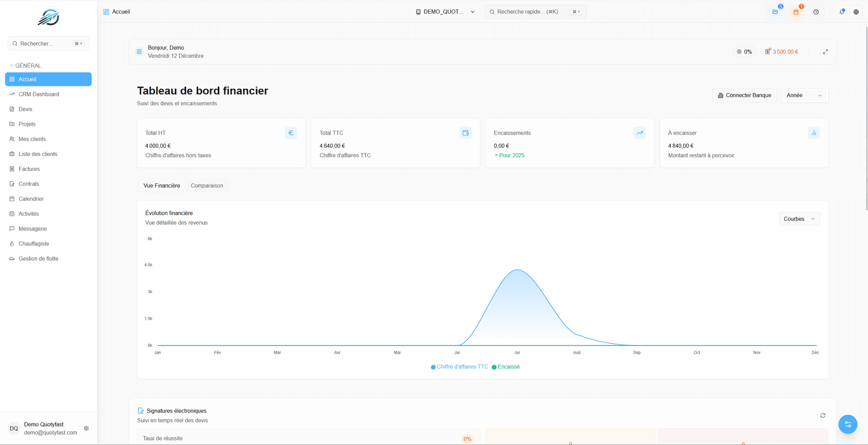The height and width of the screenshot is (445, 868).
Task: Switch to the Comparaison tab
Action: pos(207,185)
